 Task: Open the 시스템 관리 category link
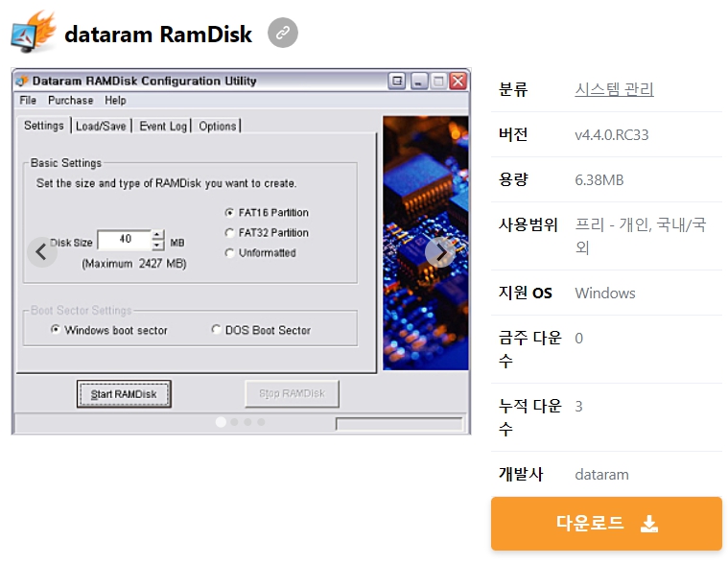point(614,88)
